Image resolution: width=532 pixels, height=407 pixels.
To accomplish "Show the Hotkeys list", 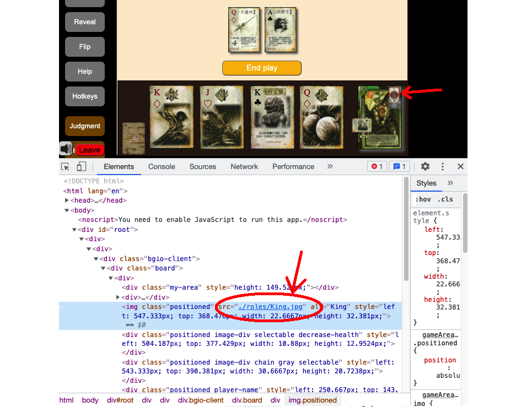I will (x=85, y=96).
